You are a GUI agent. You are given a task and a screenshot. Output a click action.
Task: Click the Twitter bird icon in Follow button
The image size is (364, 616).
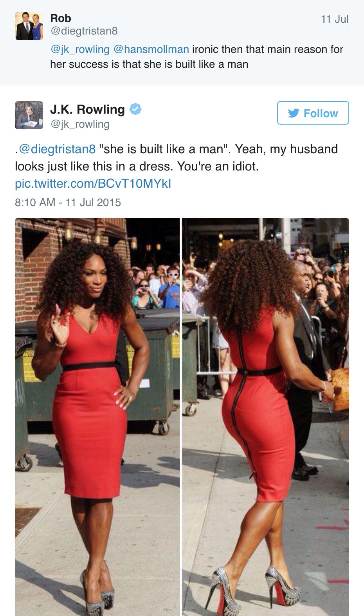(294, 113)
